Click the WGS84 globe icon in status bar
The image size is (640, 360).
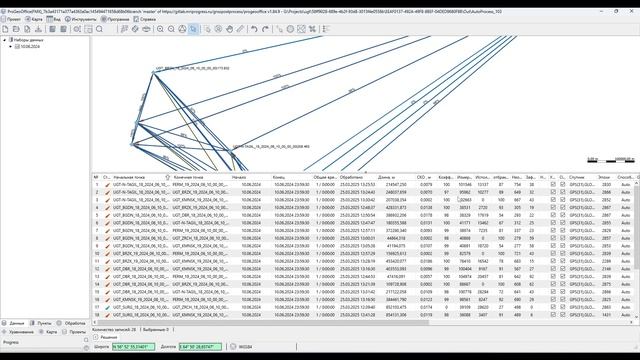pos(233,347)
